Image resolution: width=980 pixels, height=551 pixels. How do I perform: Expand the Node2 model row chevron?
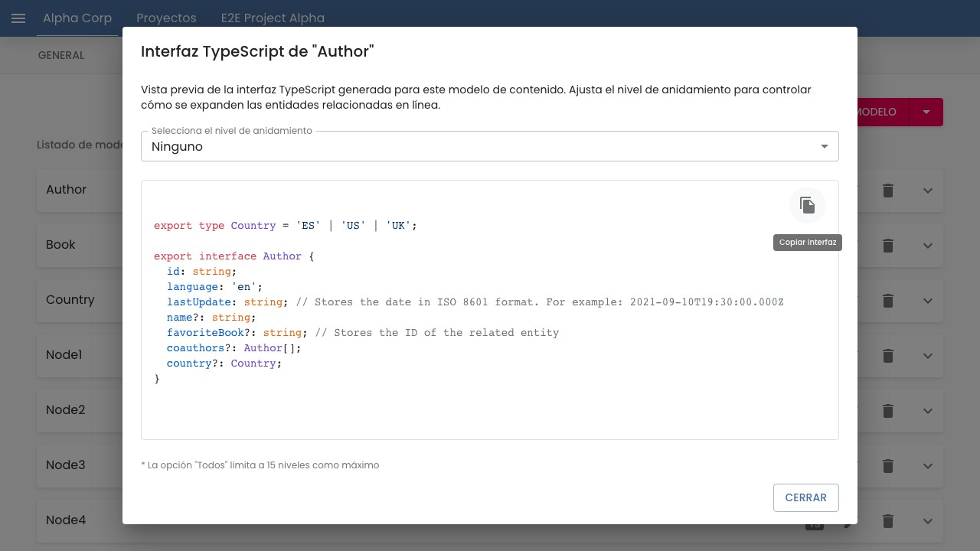[x=928, y=411]
